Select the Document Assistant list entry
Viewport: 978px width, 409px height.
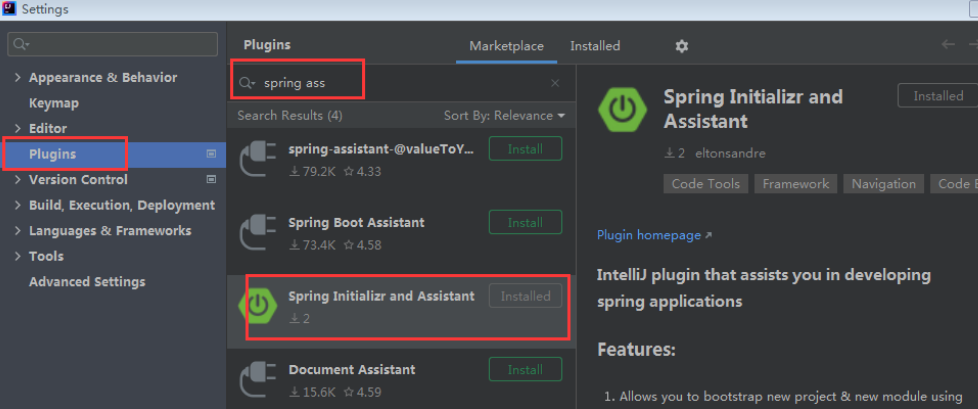tap(401, 380)
